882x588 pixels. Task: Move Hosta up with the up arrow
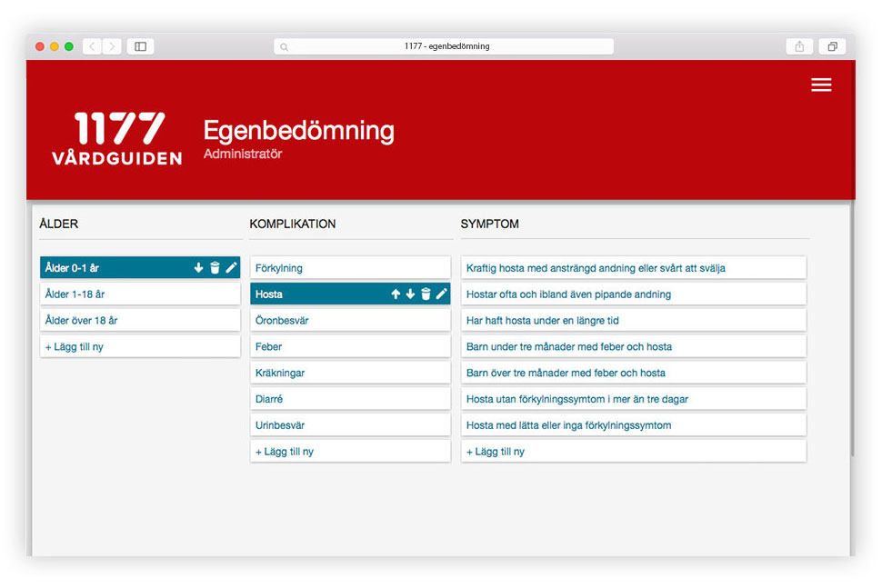[396, 294]
